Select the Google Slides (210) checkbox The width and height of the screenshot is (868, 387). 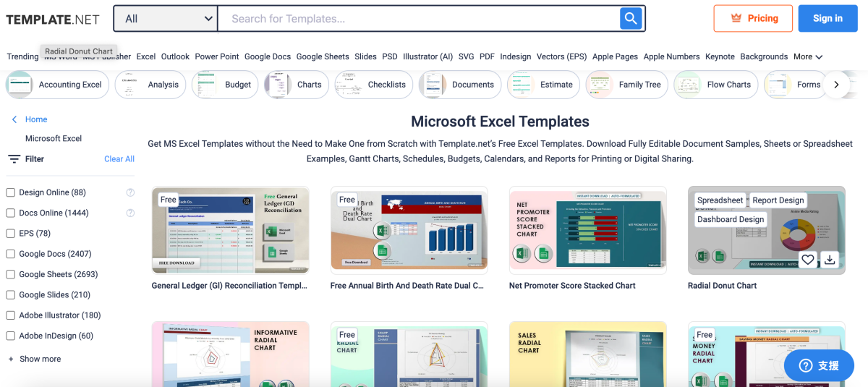[11, 295]
